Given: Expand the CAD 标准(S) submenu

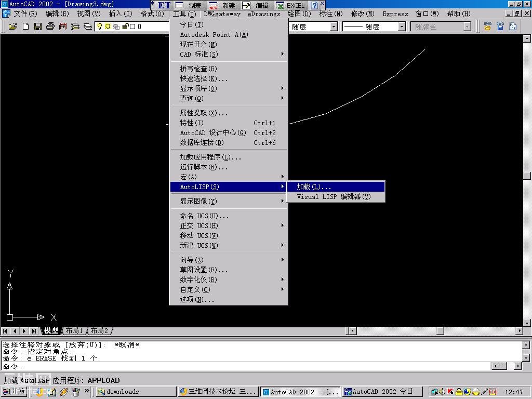Looking at the screenshot, I should click(229, 54).
